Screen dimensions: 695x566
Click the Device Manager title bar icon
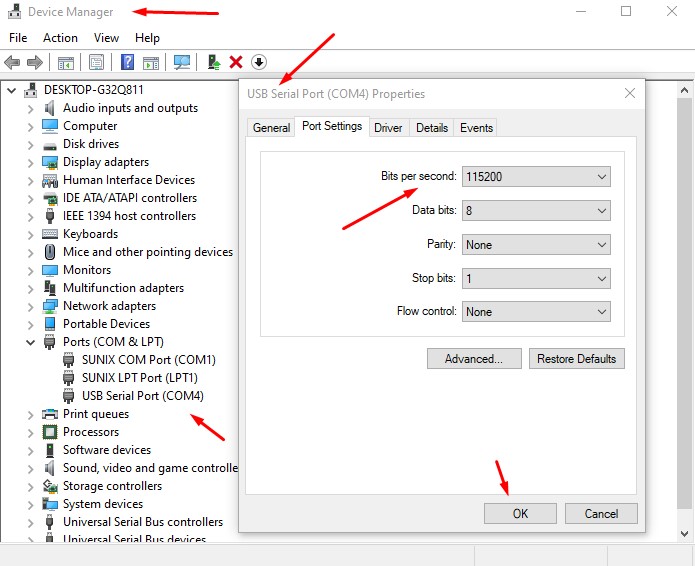[15, 12]
